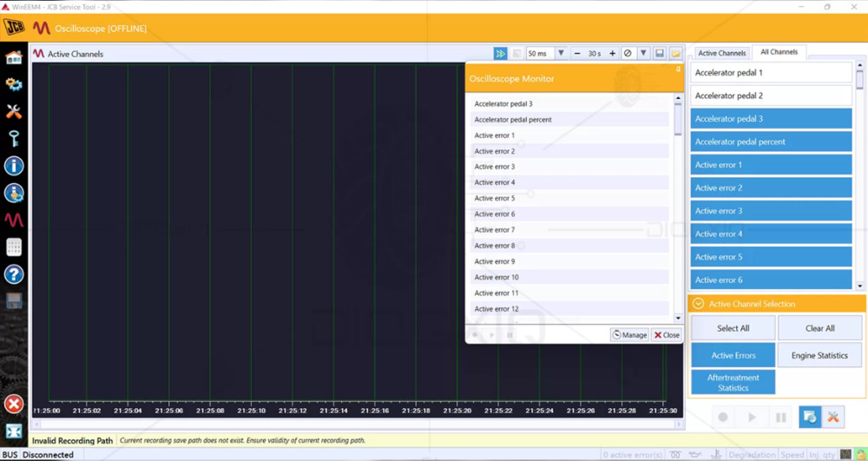Click the wrench and screwdriver sidebar icon
The width and height of the screenshot is (868, 461).
click(14, 112)
